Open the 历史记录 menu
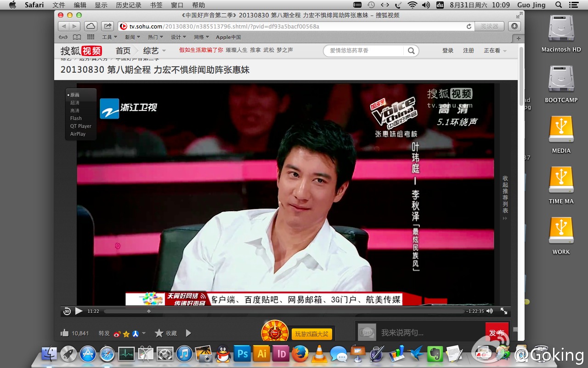This screenshot has height=368, width=588. 129,5
